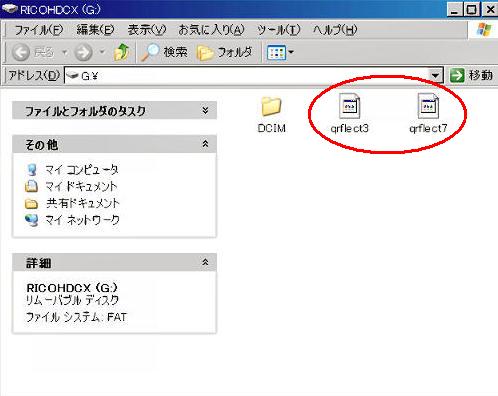Toggle the フォルダ folders pane
Viewport: 498px width, 396px height.
pyautogui.click(x=224, y=52)
